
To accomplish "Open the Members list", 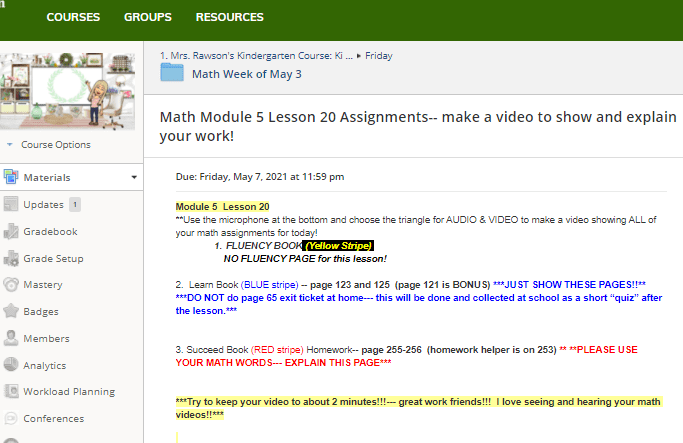I will coord(47,338).
